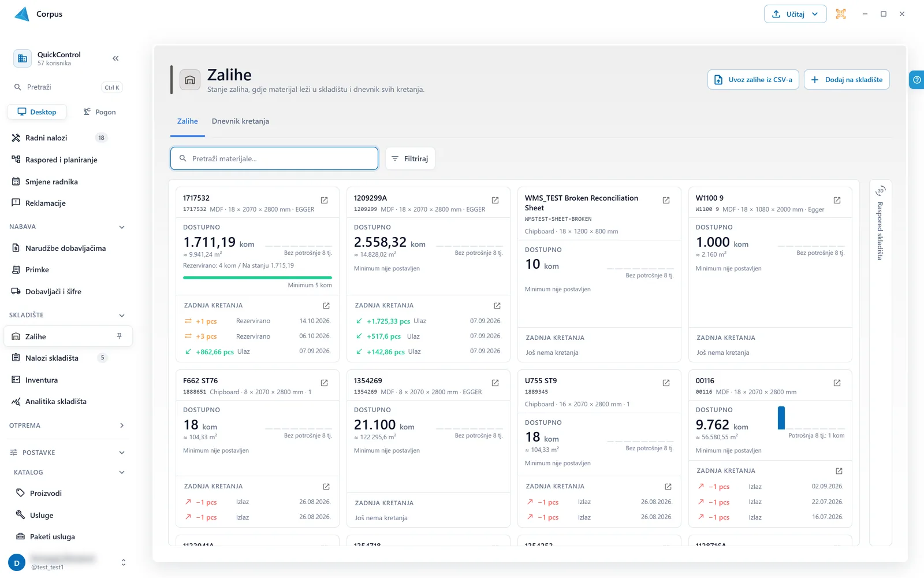Image resolution: width=924 pixels, height=578 pixels.
Task: Open the Učitaj dropdown
Action: [795, 14]
